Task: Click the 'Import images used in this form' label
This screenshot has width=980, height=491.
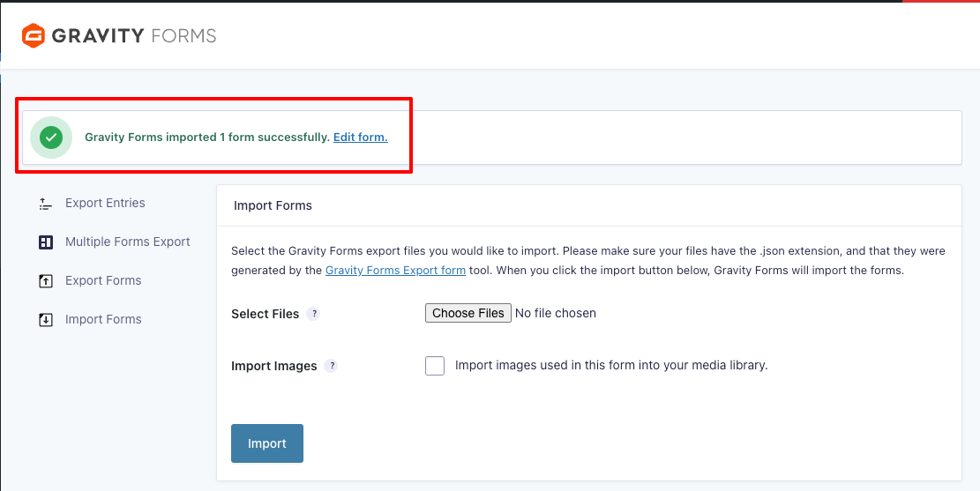Action: pos(611,366)
